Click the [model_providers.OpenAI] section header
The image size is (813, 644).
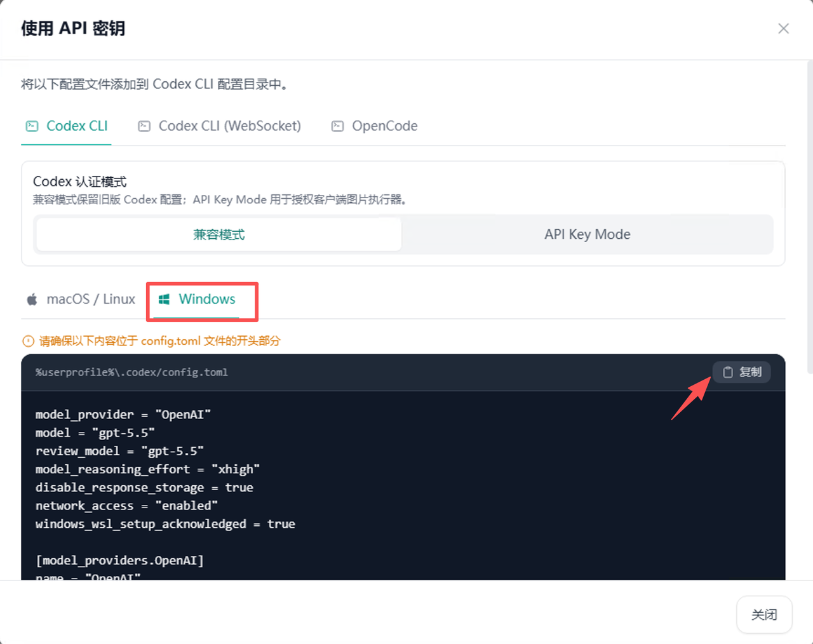click(x=119, y=560)
